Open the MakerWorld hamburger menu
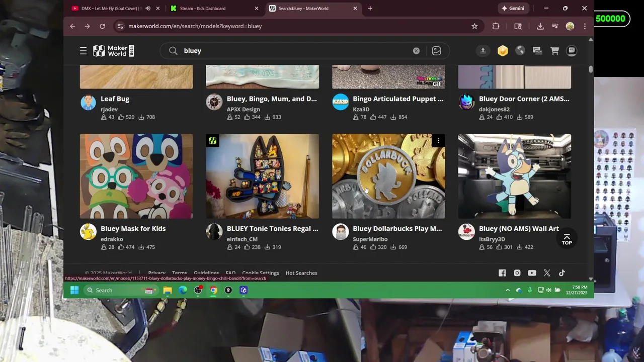The height and width of the screenshot is (362, 644). [x=83, y=51]
